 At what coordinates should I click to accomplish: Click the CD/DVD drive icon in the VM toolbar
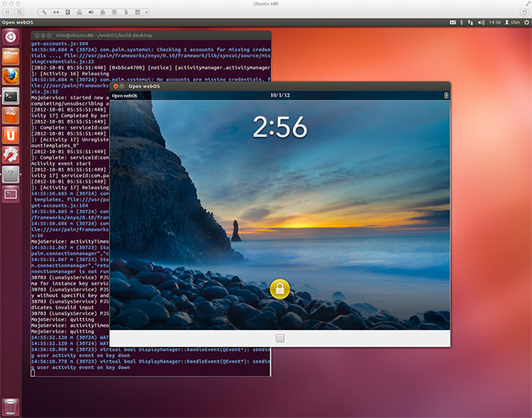point(79,12)
